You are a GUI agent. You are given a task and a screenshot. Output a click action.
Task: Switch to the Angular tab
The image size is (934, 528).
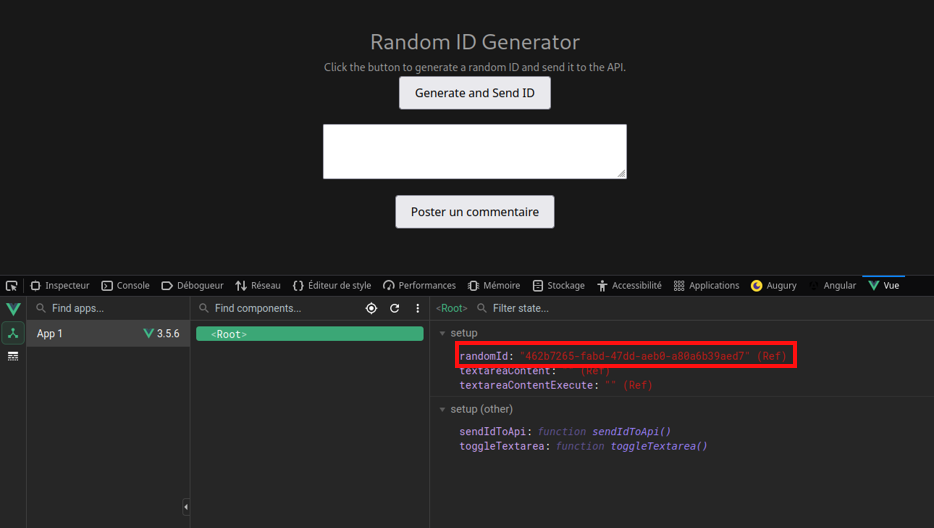[832, 285]
